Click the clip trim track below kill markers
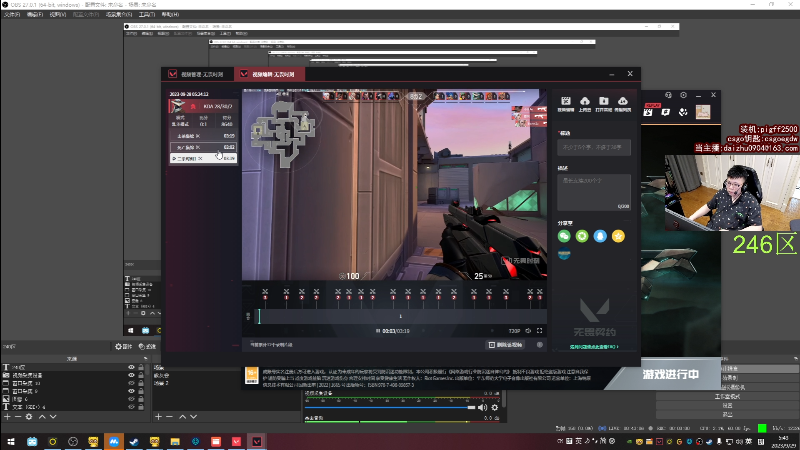The image size is (800, 450). (401, 316)
